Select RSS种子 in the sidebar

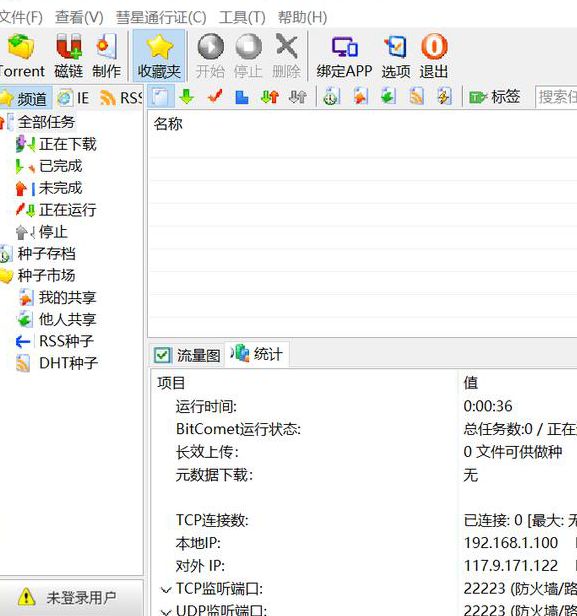click(66, 341)
